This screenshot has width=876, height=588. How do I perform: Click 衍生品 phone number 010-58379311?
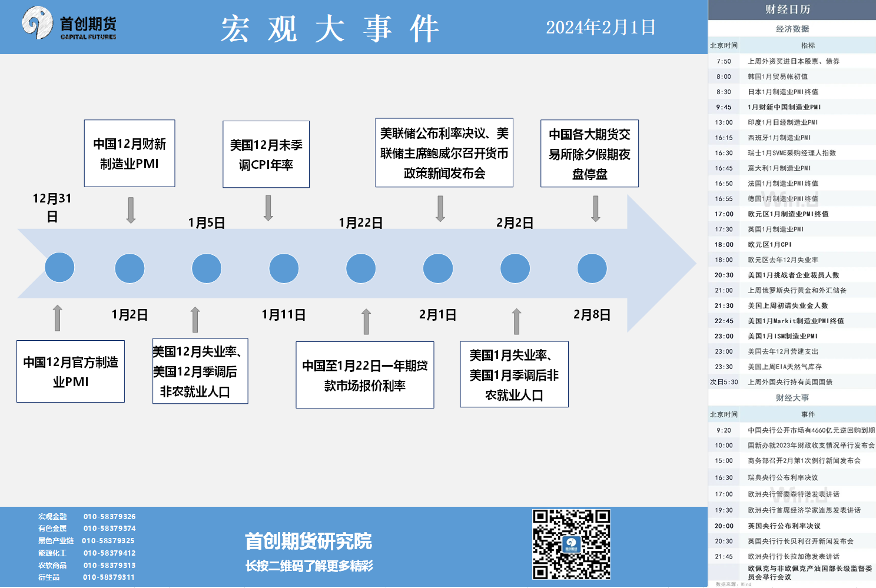click(109, 577)
